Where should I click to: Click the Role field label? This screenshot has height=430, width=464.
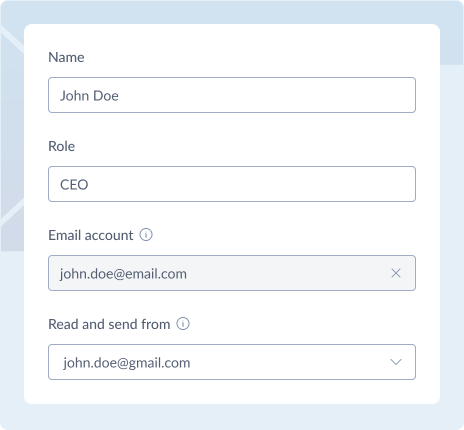pos(62,146)
